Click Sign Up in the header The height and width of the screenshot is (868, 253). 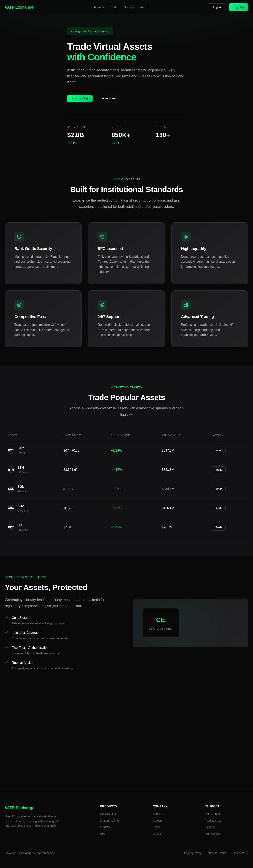(238, 7)
